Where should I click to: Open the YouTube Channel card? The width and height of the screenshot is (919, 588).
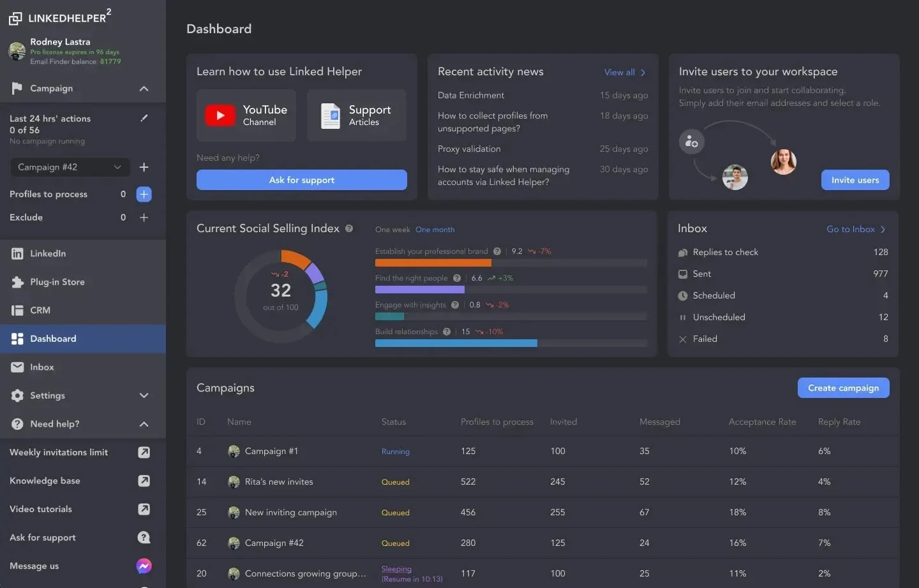coord(246,115)
